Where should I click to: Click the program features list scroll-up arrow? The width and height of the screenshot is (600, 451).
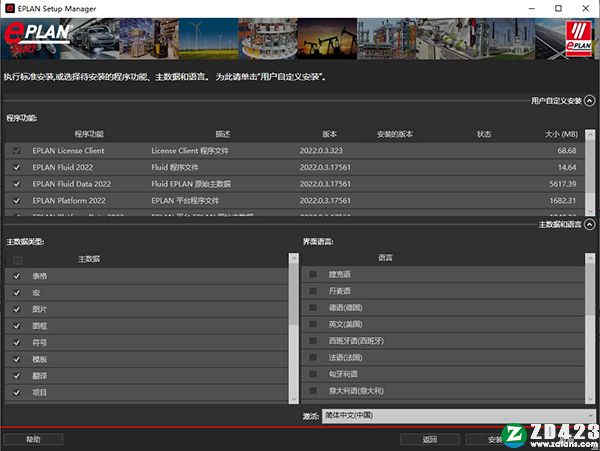click(x=590, y=134)
